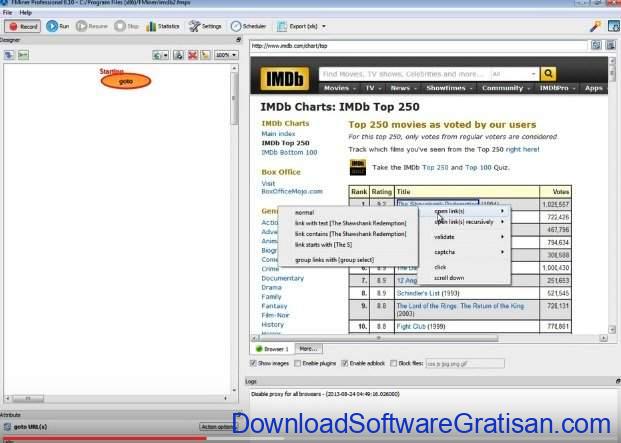Click the browser horizontal scrollbar thumb

click(378, 338)
